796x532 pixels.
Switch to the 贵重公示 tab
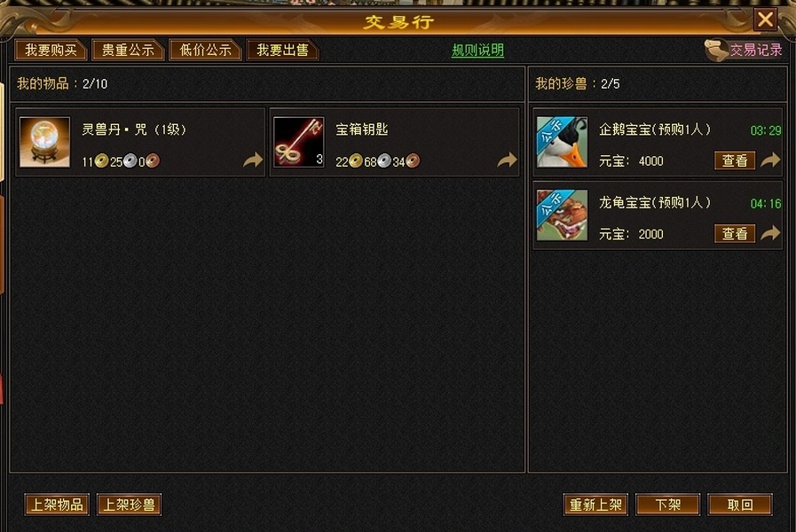coord(128,51)
